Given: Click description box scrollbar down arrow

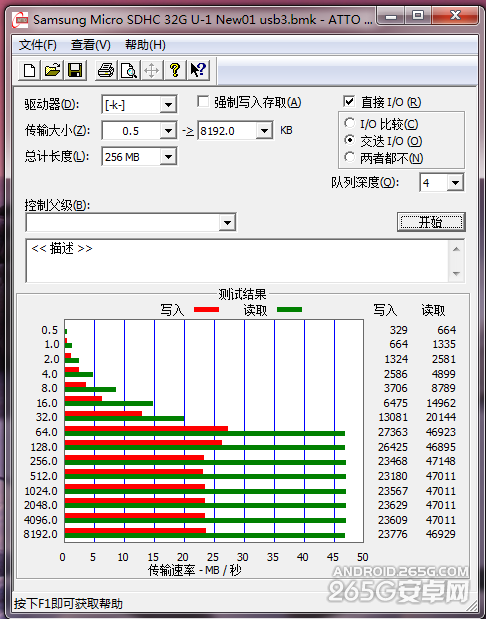Looking at the screenshot, I should 457,274.
